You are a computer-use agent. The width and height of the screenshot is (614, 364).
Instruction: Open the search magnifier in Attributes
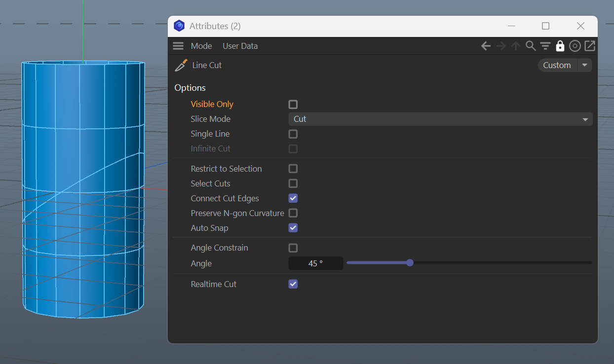(531, 46)
